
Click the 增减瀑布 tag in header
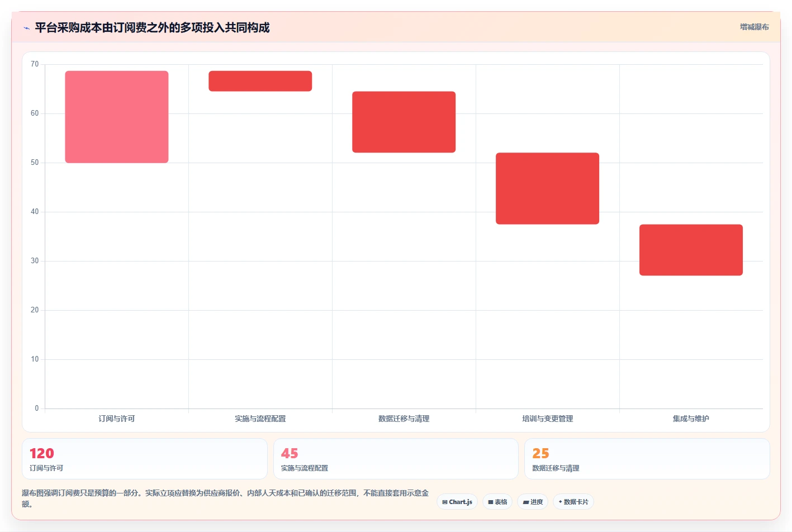click(x=754, y=27)
